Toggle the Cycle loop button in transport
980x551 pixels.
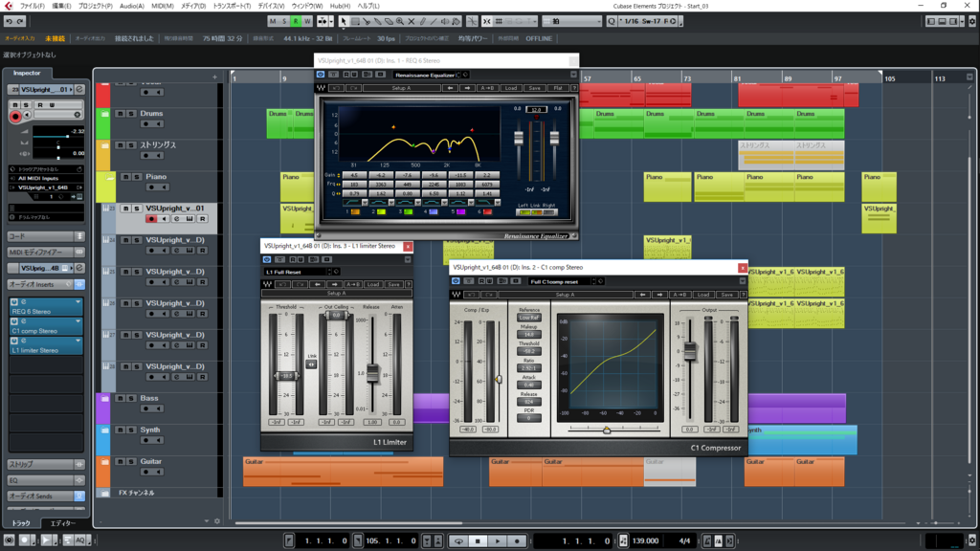click(x=458, y=541)
